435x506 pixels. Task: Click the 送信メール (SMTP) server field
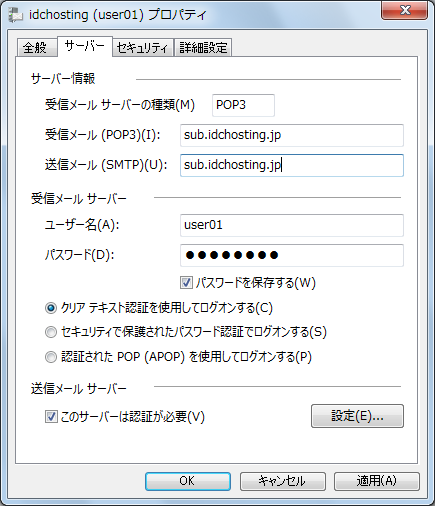tap(292, 165)
